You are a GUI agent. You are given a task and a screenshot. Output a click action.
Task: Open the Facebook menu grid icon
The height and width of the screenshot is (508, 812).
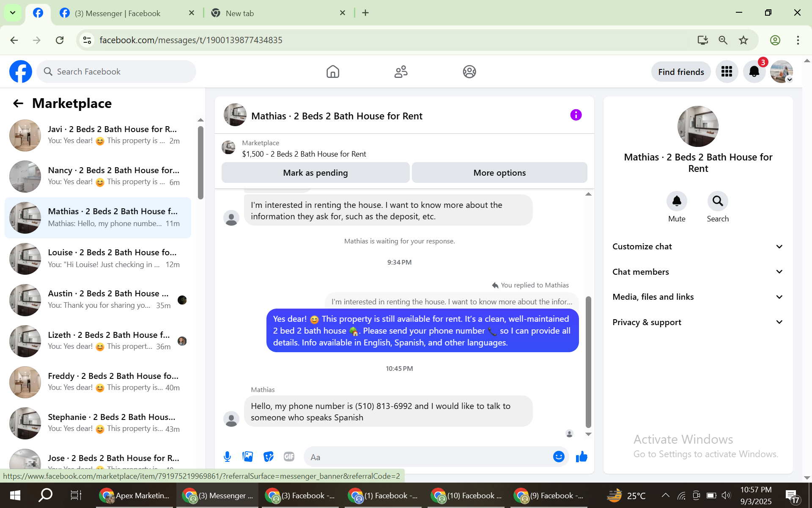pos(727,72)
